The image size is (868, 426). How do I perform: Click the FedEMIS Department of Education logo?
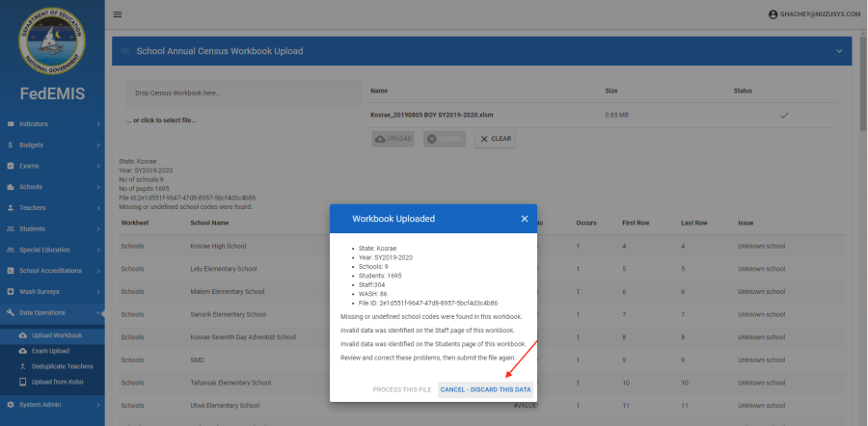52,41
